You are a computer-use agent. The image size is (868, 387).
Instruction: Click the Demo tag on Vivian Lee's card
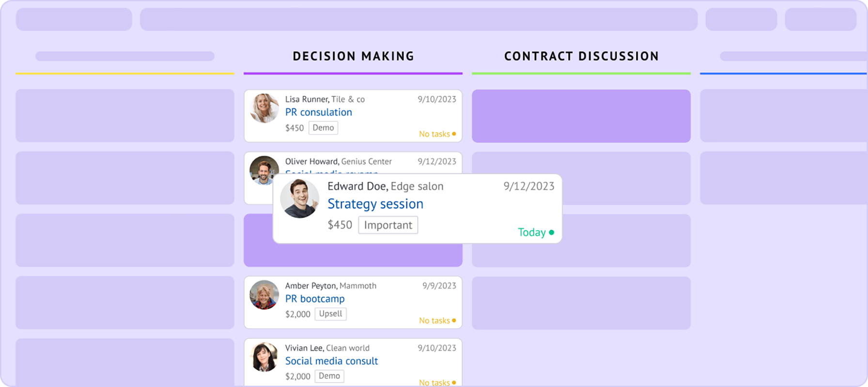[x=329, y=376]
